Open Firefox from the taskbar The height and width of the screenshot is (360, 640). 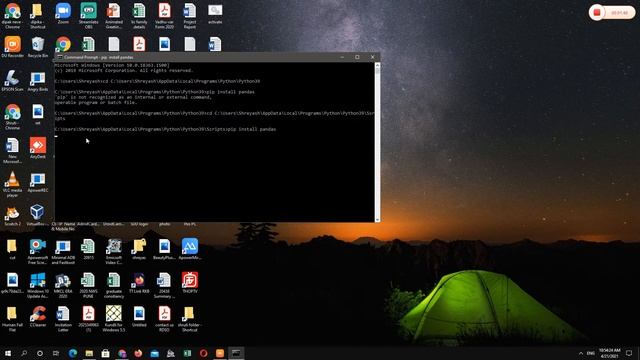coord(138,353)
